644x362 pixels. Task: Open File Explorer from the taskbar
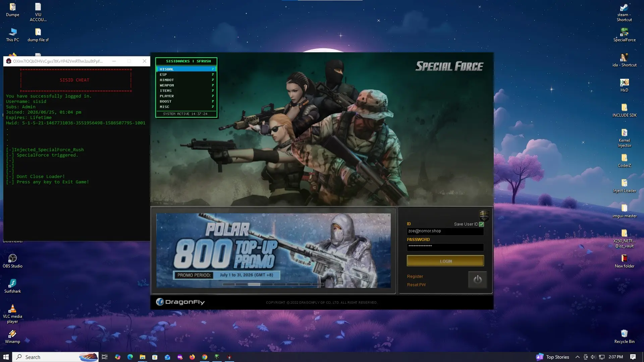tap(143, 357)
